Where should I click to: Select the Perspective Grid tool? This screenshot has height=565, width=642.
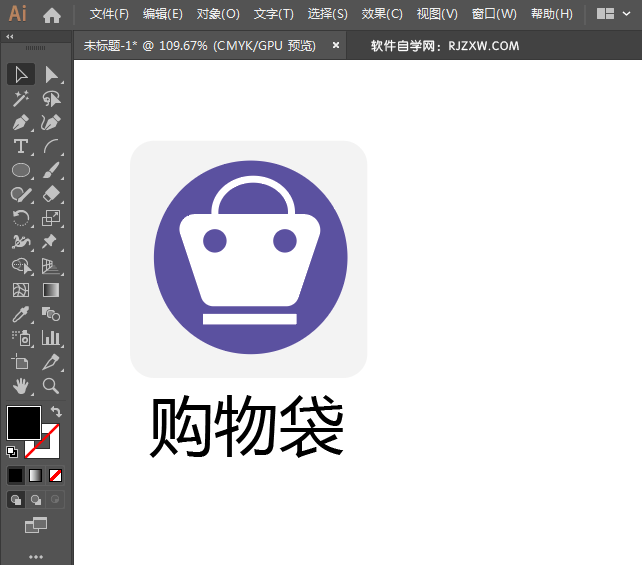[x=51, y=266]
